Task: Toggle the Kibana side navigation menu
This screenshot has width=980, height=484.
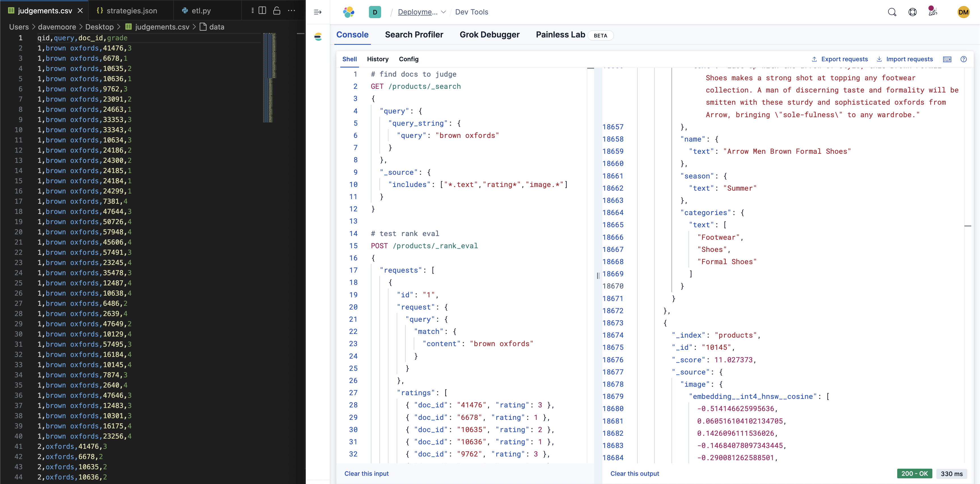Action: pos(318,12)
